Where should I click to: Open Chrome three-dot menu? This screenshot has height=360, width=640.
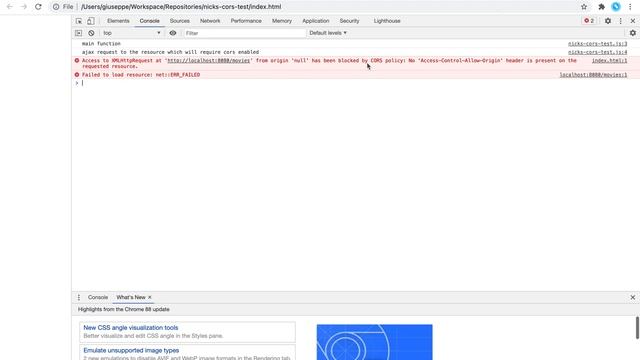630,7
